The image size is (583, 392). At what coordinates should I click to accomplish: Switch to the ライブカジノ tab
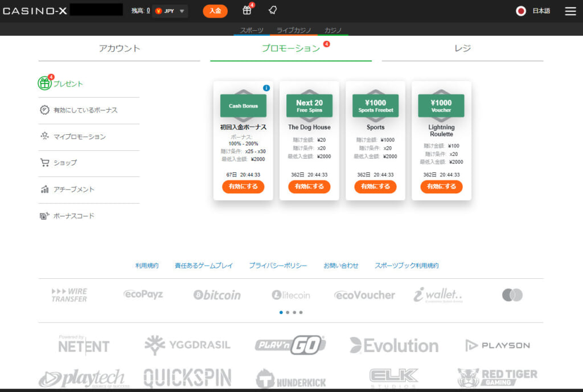[x=294, y=30]
